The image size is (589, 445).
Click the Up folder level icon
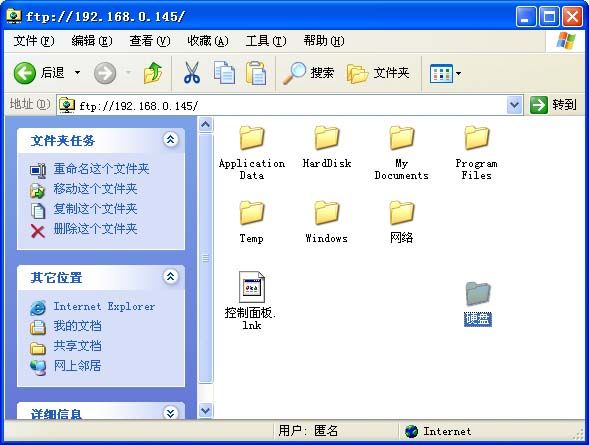pos(153,73)
